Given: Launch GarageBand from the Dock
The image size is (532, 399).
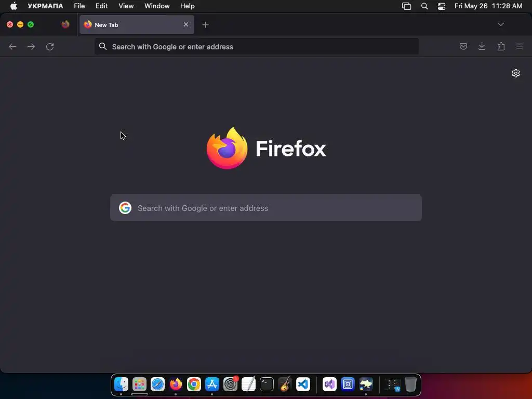Looking at the screenshot, I should click(285, 384).
